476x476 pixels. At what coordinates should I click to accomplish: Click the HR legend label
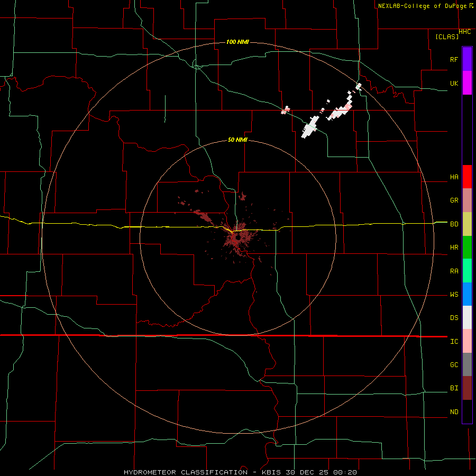coord(454,248)
